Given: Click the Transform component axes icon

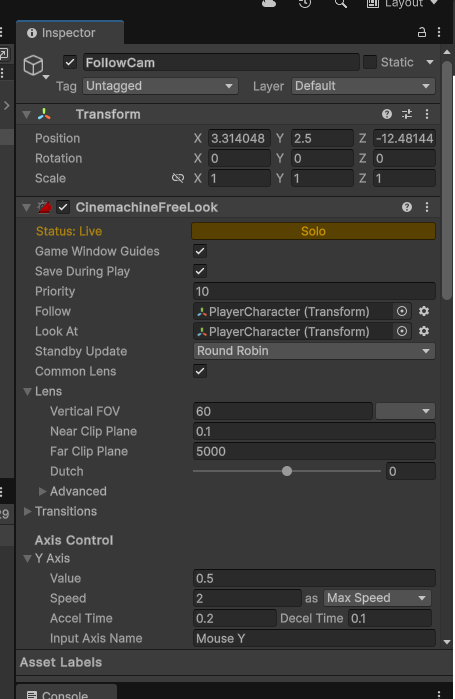Looking at the screenshot, I should (44, 114).
